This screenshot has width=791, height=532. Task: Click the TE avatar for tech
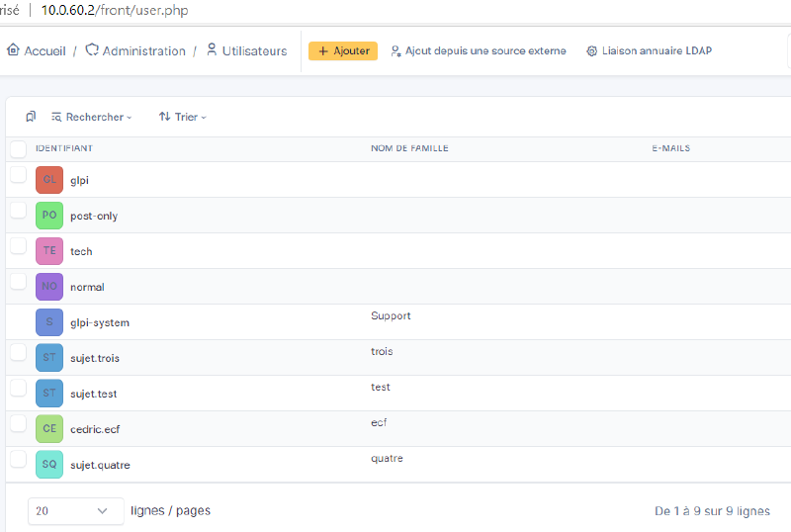49,251
